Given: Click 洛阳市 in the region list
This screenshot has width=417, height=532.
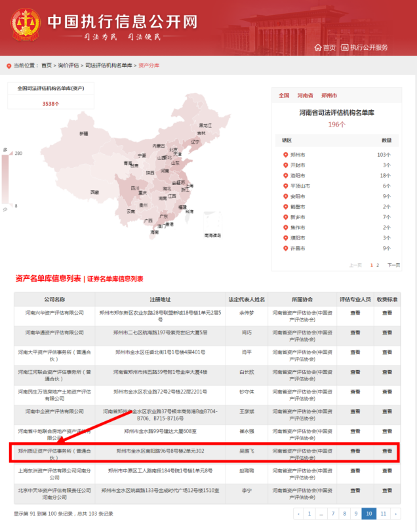Looking at the screenshot, I should click(298, 175).
